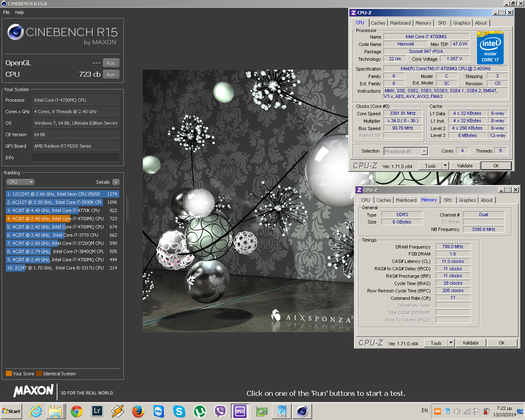The image size is (525, 420).
Task: Click the Show desktop monitor icon in tray
Action: [x=520, y=411]
